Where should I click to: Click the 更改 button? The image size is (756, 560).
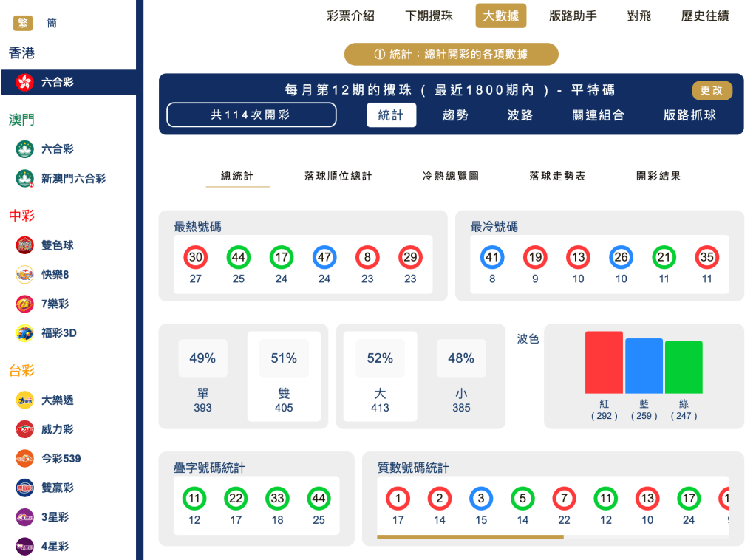(x=711, y=89)
